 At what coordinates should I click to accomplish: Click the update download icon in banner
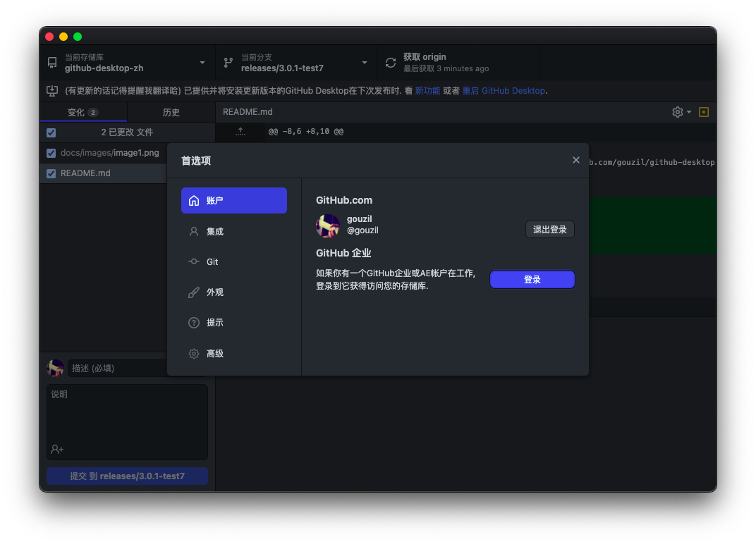coord(52,91)
